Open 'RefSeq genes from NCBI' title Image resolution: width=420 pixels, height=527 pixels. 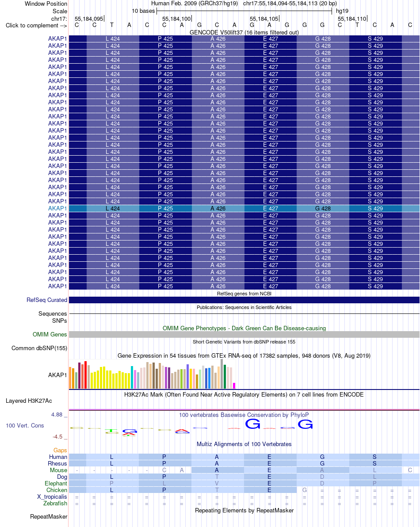(244, 294)
